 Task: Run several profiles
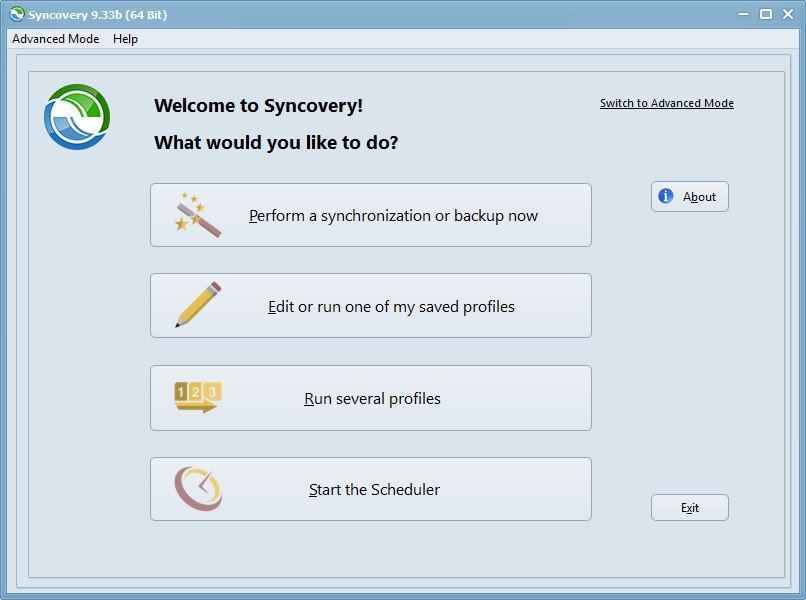coord(370,397)
